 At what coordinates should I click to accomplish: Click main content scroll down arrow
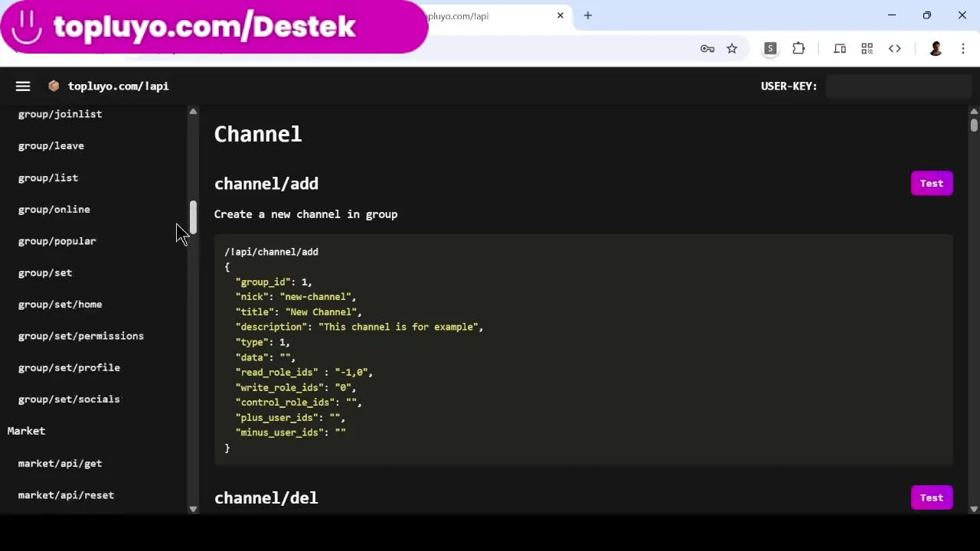974,509
